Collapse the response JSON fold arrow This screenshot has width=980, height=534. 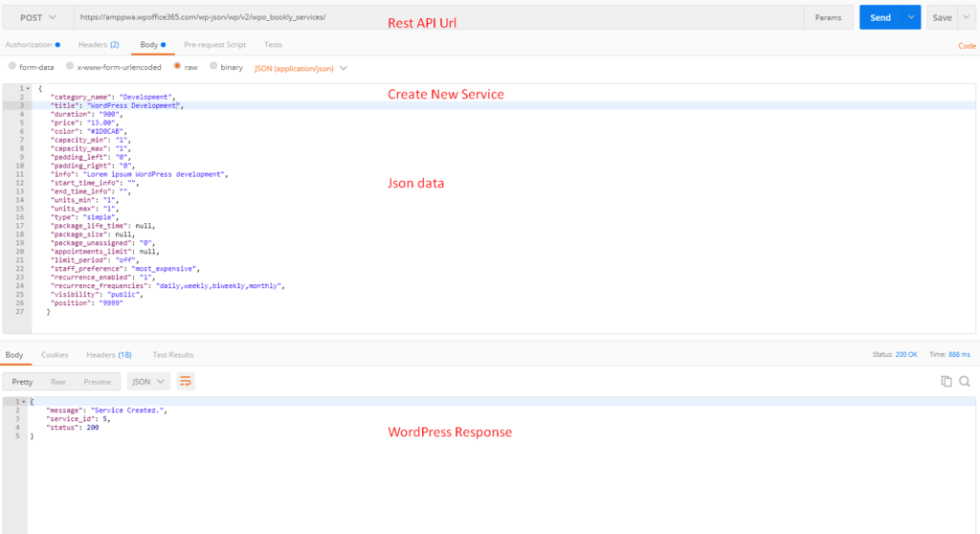click(24, 401)
